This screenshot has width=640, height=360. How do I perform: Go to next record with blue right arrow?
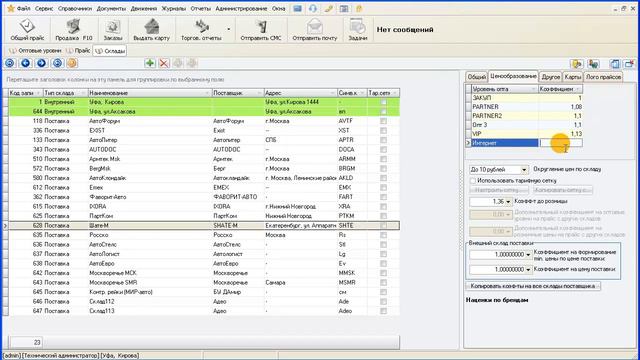[41, 63]
